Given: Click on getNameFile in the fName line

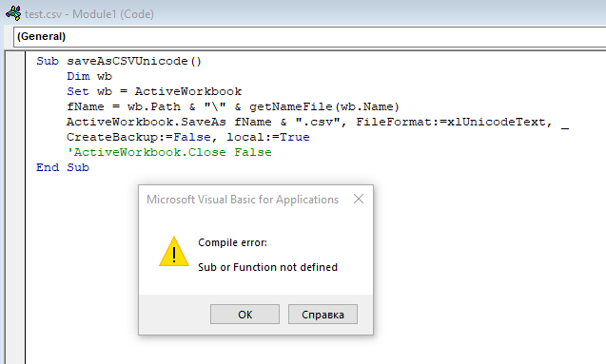Looking at the screenshot, I should [291, 106].
